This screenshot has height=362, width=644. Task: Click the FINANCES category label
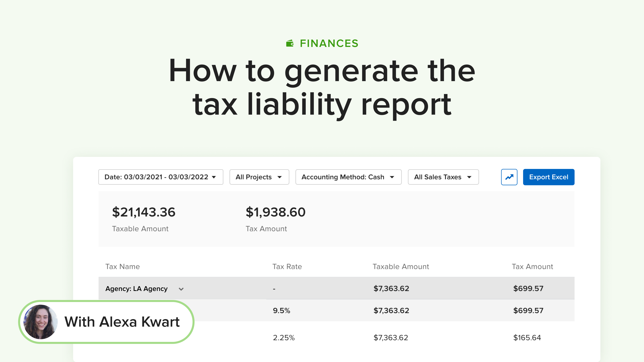tap(329, 43)
